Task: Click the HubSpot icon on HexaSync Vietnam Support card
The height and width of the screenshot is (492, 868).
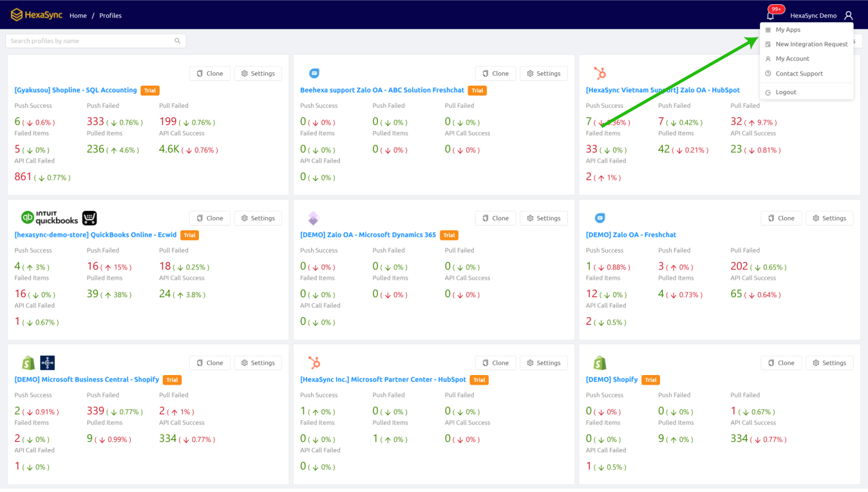Action: (600, 74)
